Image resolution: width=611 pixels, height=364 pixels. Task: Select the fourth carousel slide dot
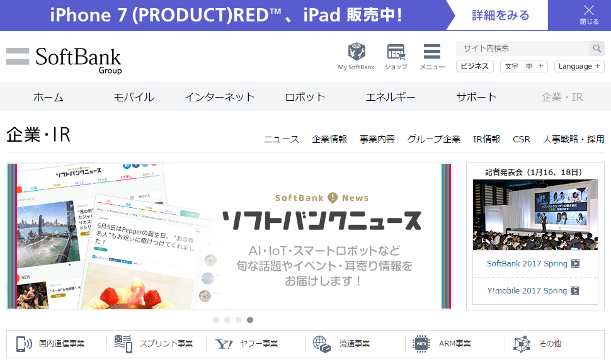point(250,320)
